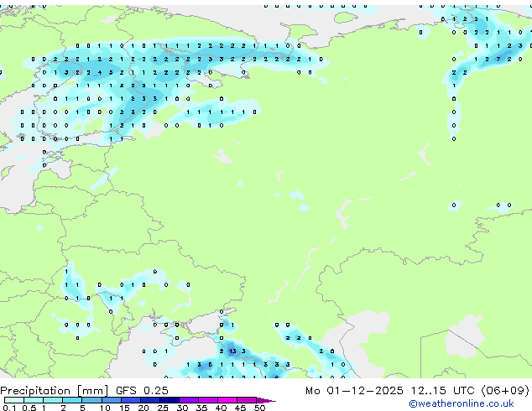Click the 20 to 25 mm legend swatch
The image size is (532, 411).
point(150,400)
